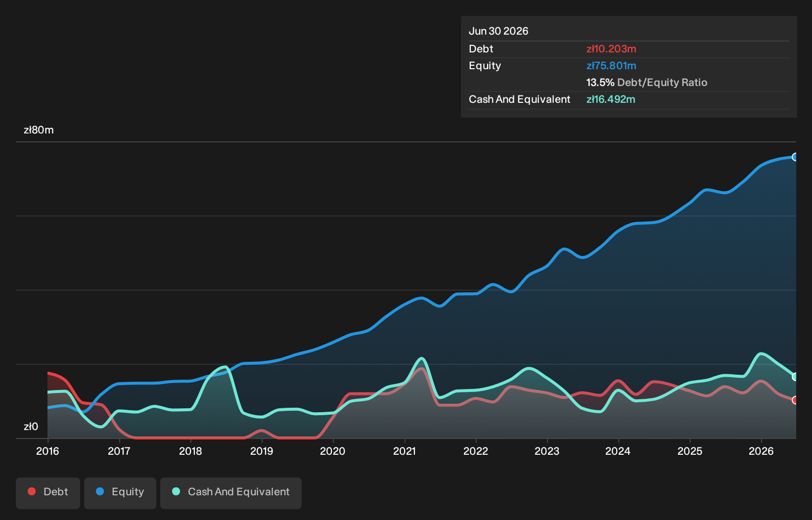Click the 13.5% Debt/Equity Ratio text

coord(647,83)
